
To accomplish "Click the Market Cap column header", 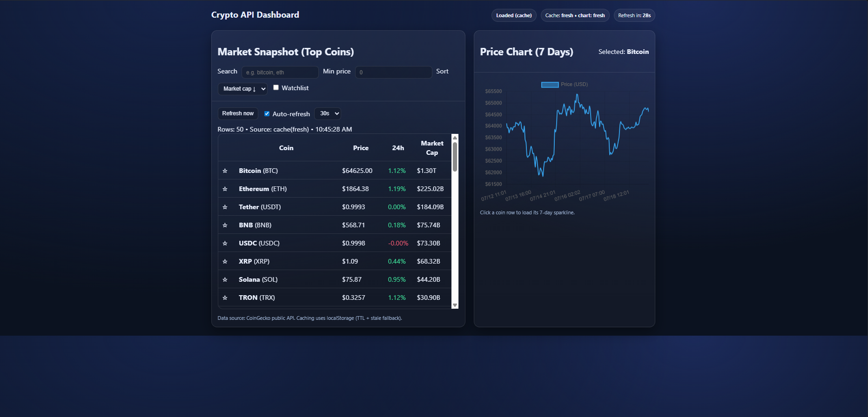I will (x=432, y=148).
